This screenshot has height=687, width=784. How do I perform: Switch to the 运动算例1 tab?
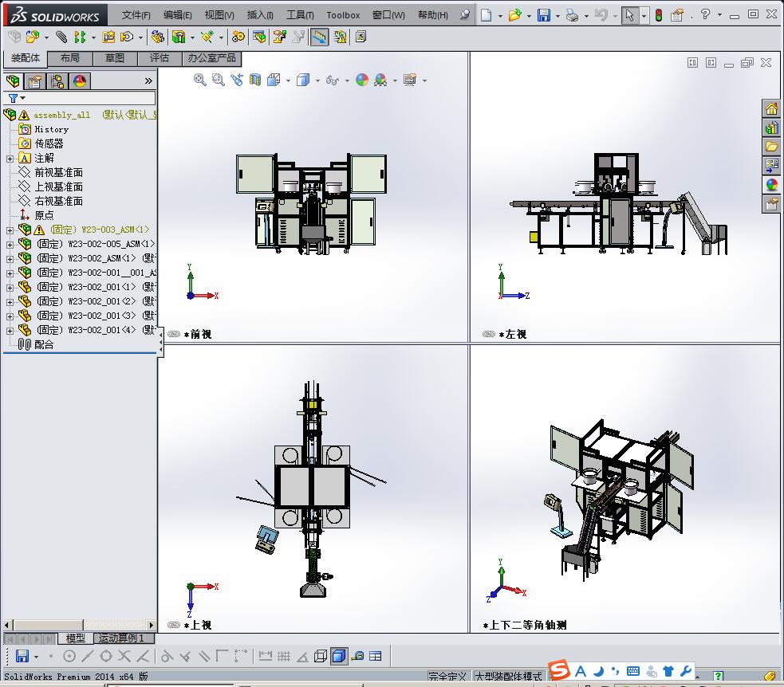(x=124, y=638)
